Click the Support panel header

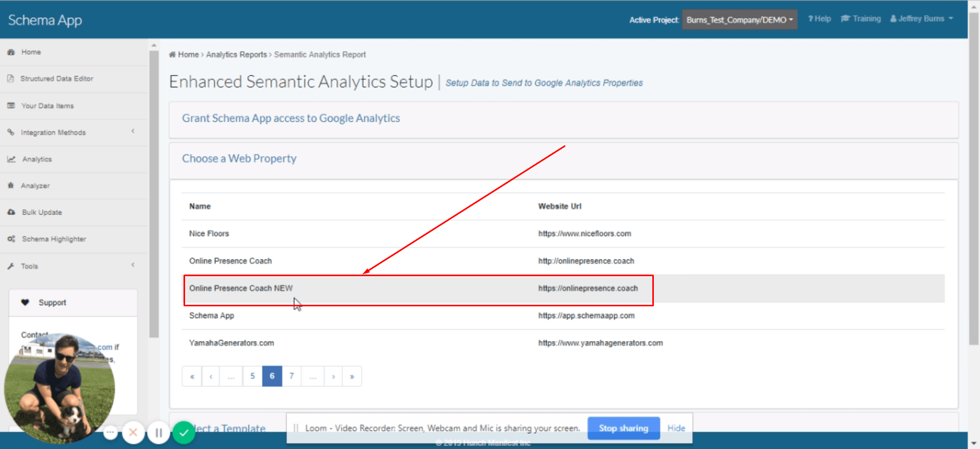click(73, 303)
